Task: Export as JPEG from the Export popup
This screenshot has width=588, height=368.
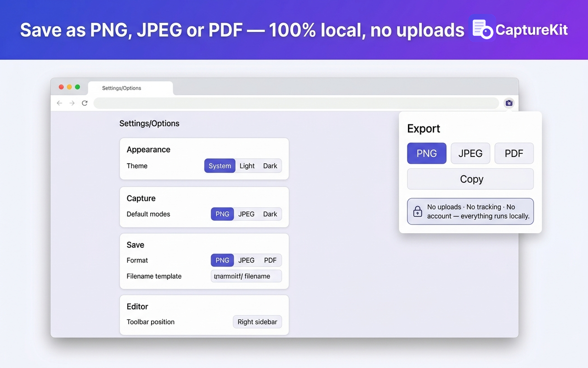Action: 470,154
